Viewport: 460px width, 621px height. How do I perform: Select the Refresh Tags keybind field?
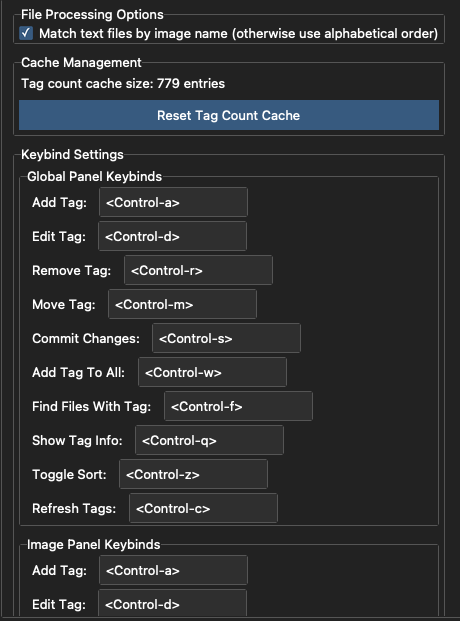click(204, 509)
